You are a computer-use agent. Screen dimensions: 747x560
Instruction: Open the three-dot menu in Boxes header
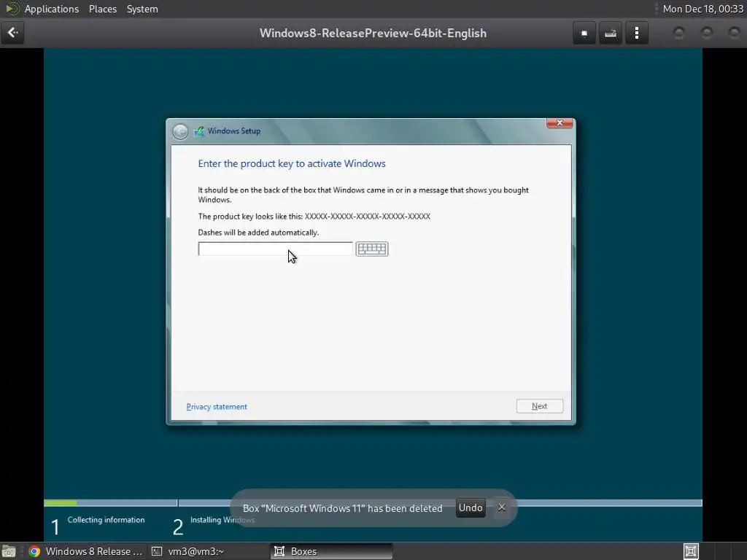coord(636,34)
